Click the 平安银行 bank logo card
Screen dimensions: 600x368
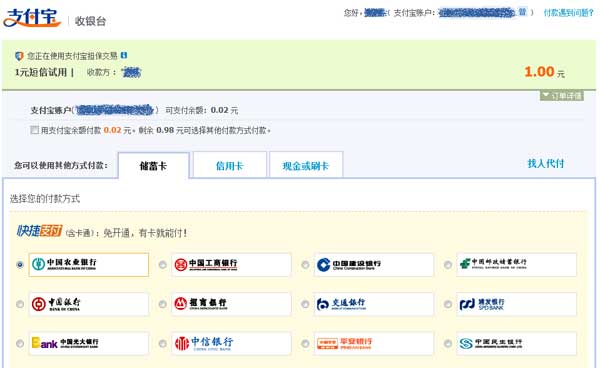click(x=374, y=344)
